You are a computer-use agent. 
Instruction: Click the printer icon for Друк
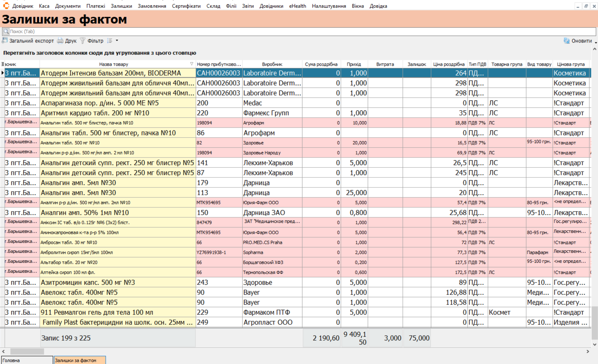coord(60,41)
